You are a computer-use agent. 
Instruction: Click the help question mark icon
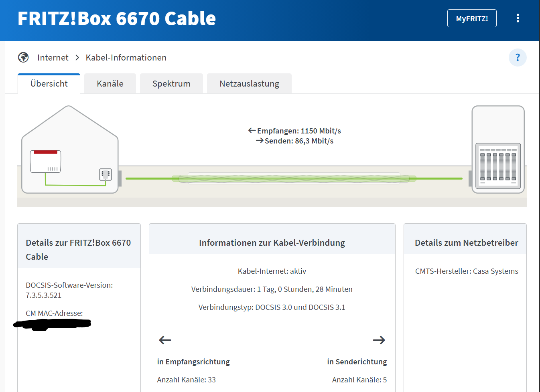coord(518,58)
